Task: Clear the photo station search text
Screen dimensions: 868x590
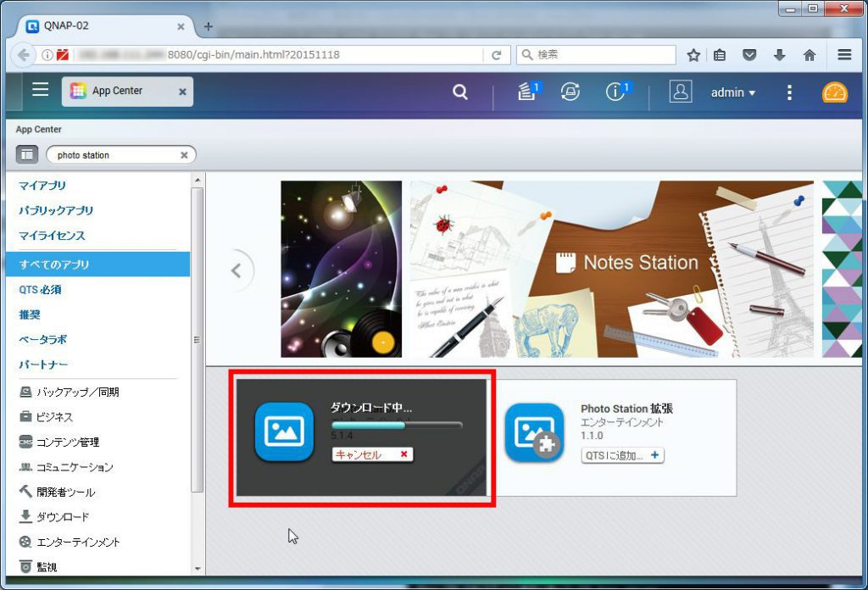Action: pos(184,155)
